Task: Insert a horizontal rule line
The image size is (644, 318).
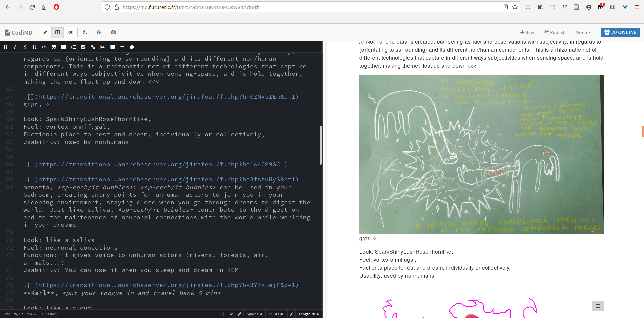Action: coord(122,47)
